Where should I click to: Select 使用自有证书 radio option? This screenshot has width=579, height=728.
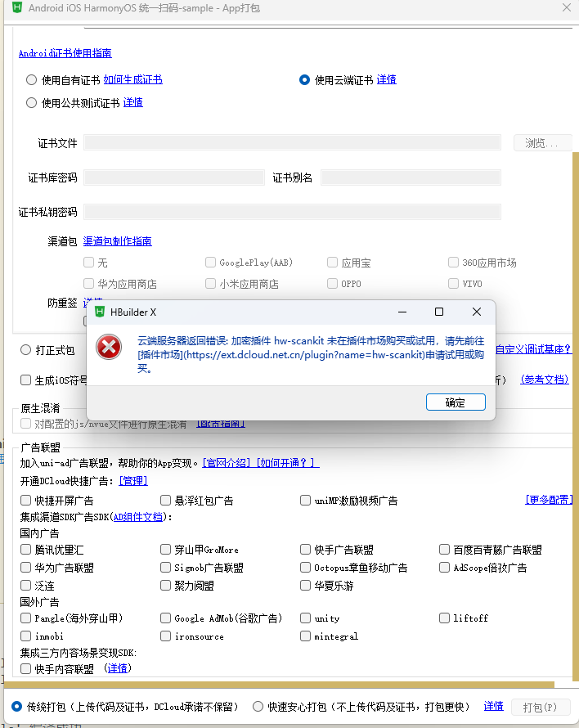(x=32, y=80)
